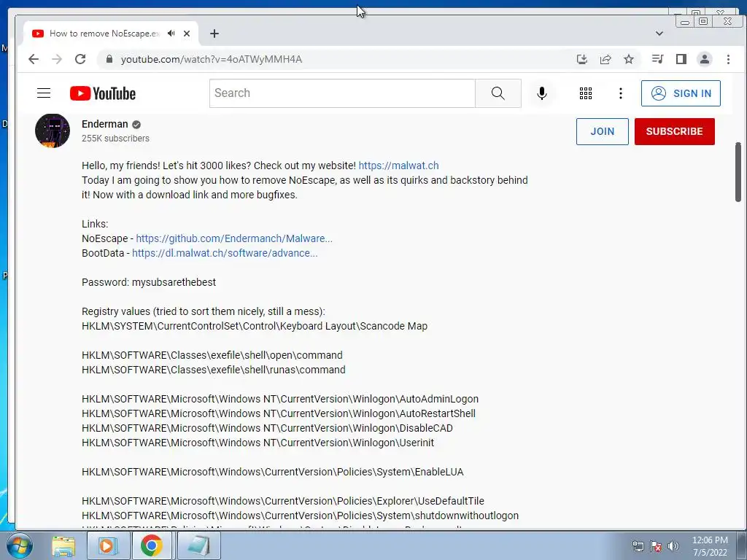Mute the tab using speaker icon
747x560 pixels.
click(171, 34)
